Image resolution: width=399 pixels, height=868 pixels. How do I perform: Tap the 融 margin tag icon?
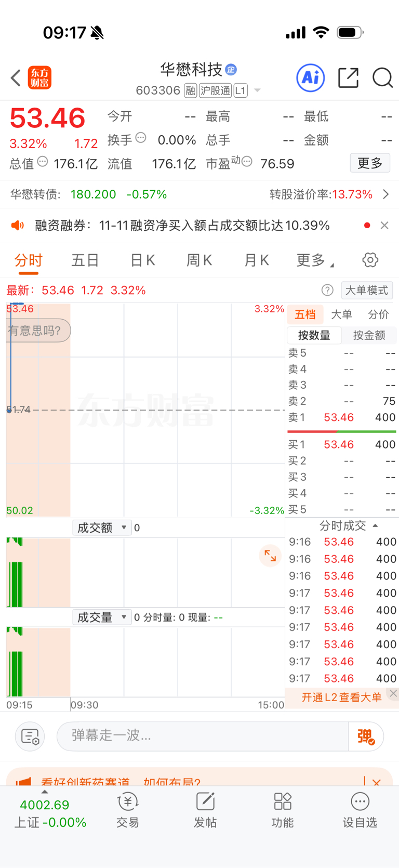coord(191,91)
